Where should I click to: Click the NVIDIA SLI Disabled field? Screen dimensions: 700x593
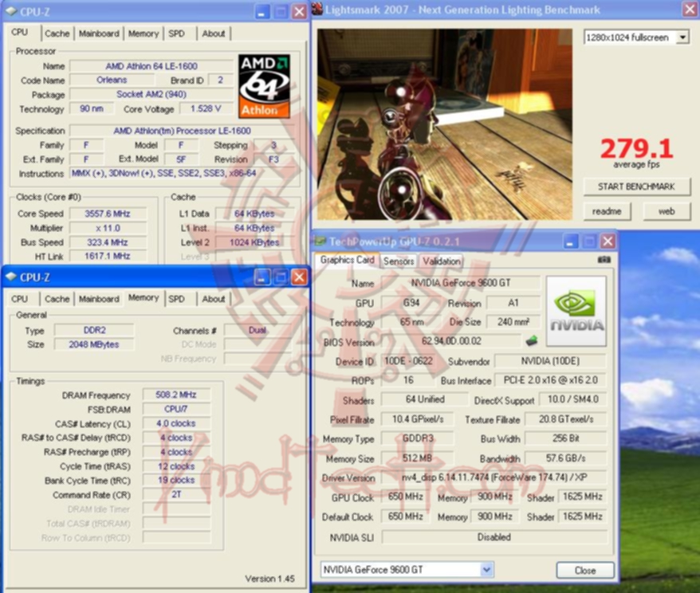coord(494,537)
